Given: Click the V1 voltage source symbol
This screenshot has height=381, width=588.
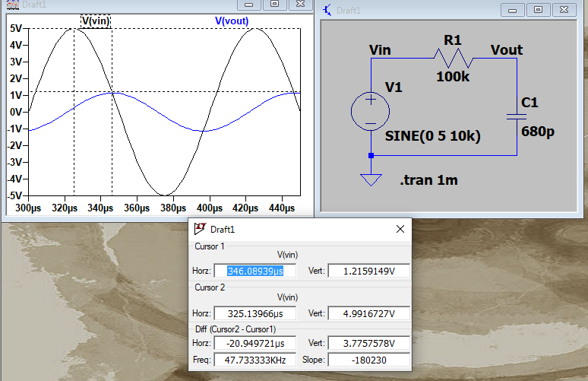Looking at the screenshot, I should pos(370,111).
